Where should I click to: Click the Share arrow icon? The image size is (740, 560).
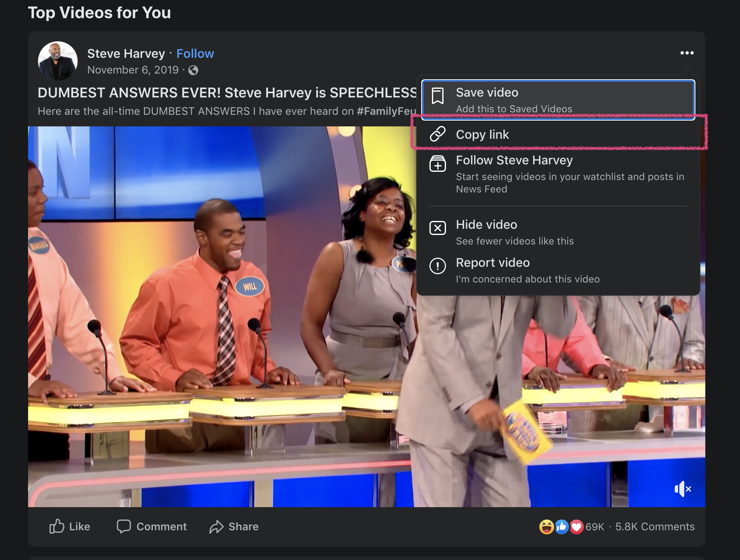(x=216, y=527)
